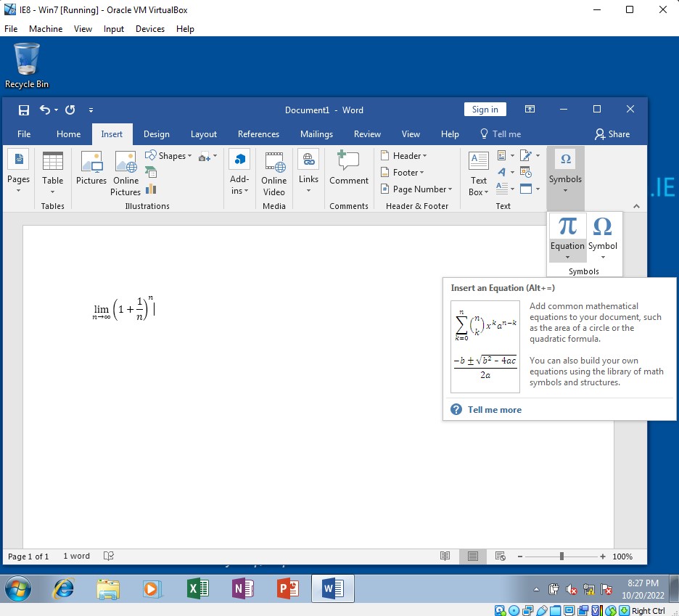Insert an Online Video
Viewport: 679px width, 616px height.
coord(274,173)
